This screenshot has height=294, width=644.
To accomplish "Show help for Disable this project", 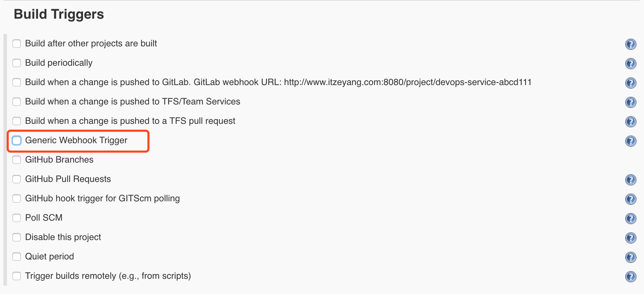I will 631,238.
